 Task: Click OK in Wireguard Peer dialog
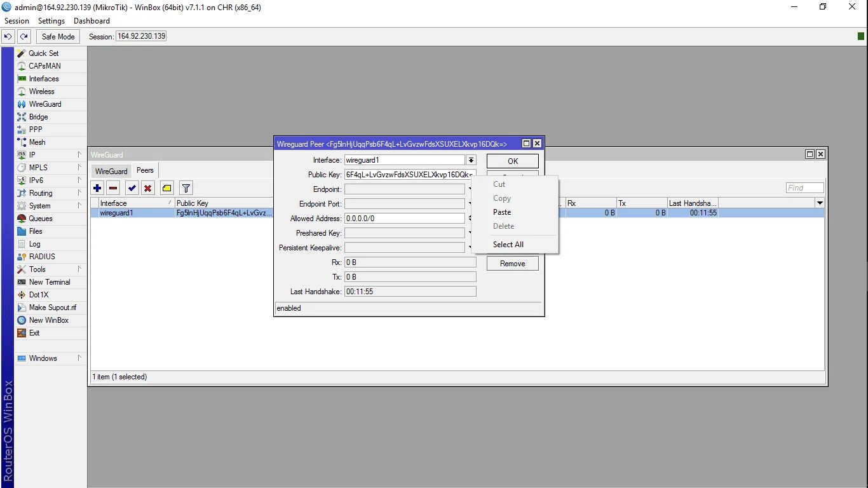click(x=513, y=161)
